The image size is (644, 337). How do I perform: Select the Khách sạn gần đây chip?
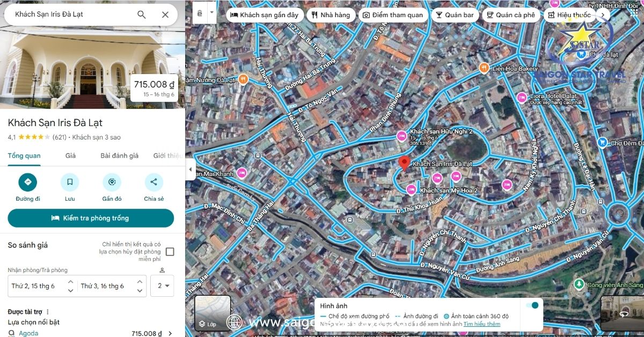(x=265, y=15)
